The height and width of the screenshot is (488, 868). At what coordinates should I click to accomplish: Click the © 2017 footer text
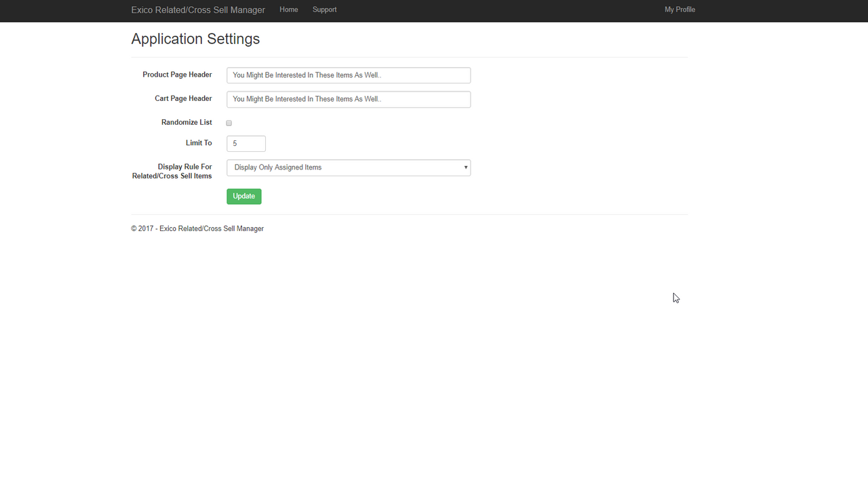[x=197, y=228]
